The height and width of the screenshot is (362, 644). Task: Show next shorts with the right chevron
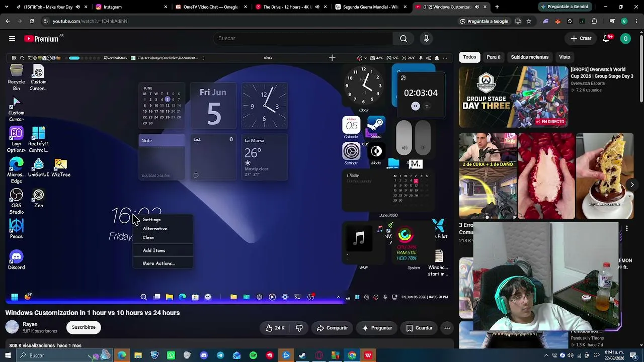[632, 185]
